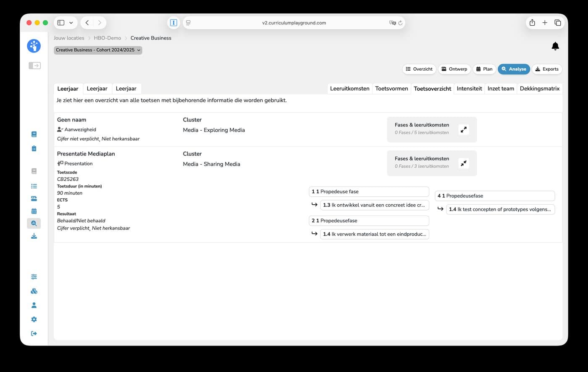Go to the HBO-Demo breadcrumb

tap(108, 38)
